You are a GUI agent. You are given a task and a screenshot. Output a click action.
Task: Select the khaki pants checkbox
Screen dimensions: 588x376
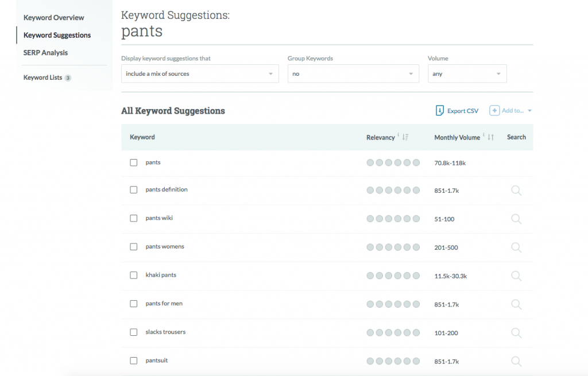pos(133,276)
